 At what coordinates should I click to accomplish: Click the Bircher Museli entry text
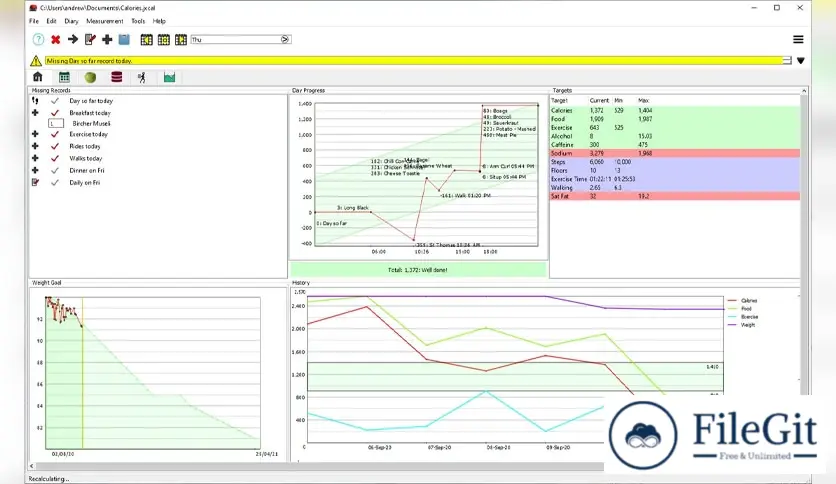91,124
